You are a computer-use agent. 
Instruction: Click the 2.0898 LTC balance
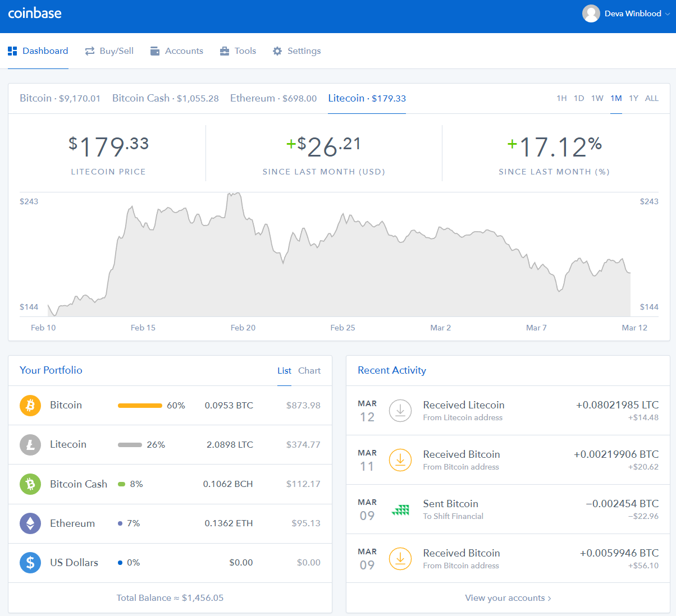[230, 444]
